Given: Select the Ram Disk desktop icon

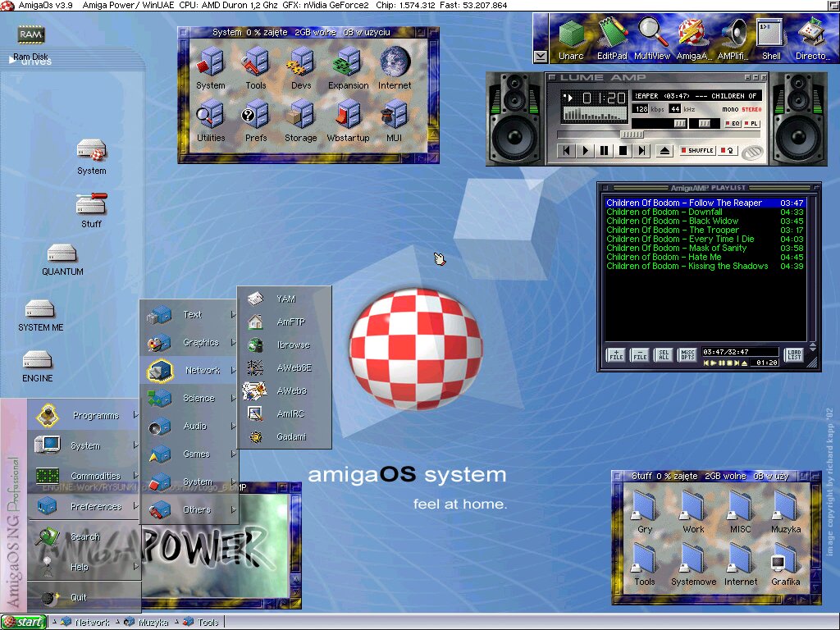Looking at the screenshot, I should click(30, 42).
